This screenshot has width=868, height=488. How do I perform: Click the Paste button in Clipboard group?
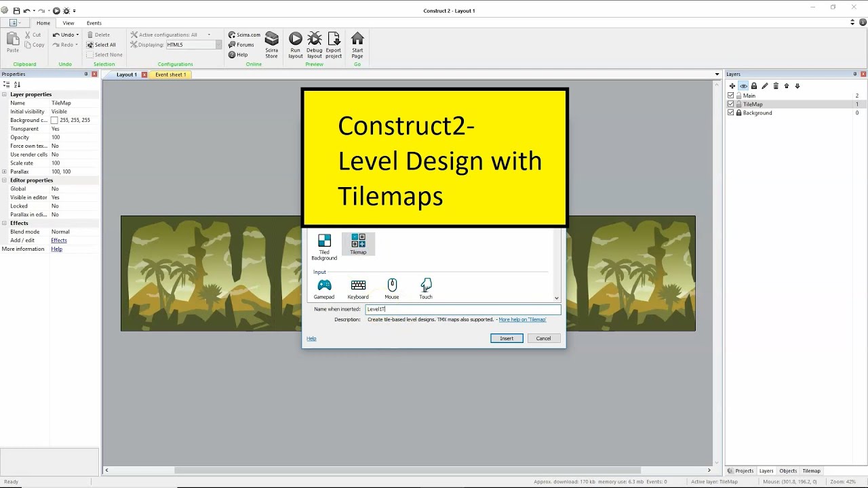(x=13, y=42)
